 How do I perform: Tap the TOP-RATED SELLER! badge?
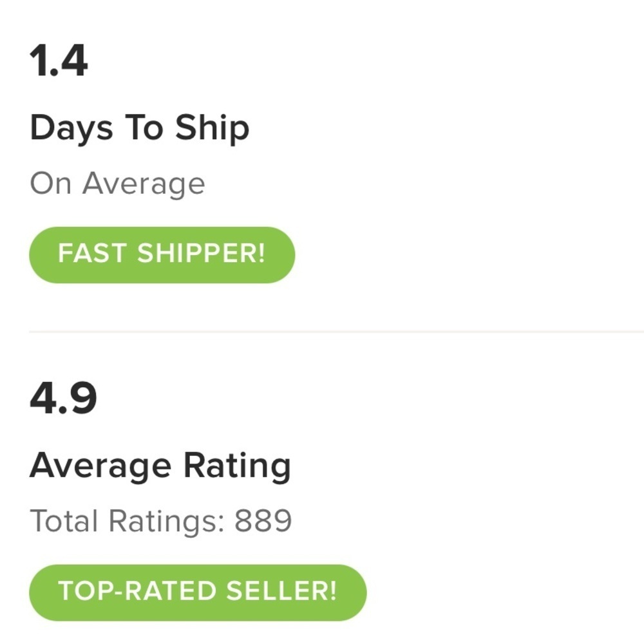(x=198, y=592)
